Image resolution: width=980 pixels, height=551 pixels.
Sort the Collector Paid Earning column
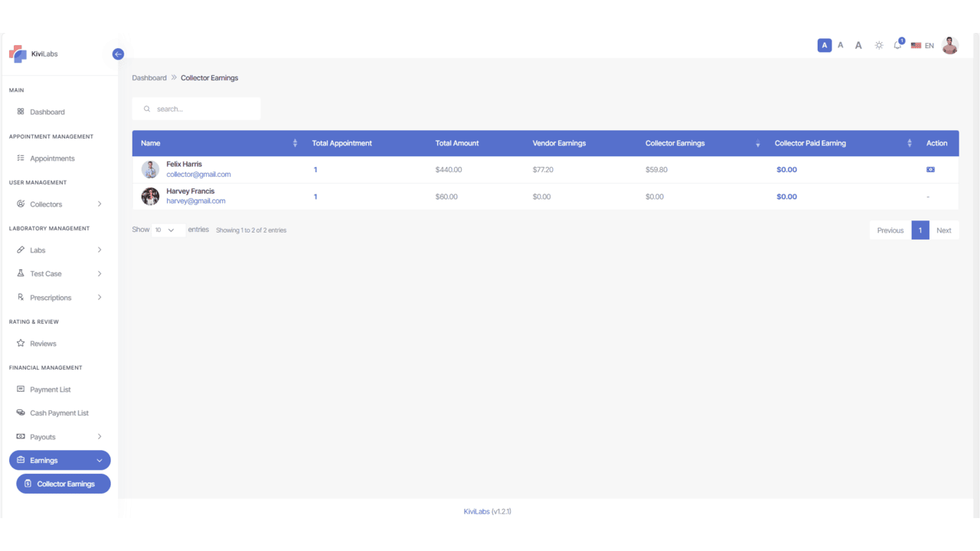coord(909,142)
